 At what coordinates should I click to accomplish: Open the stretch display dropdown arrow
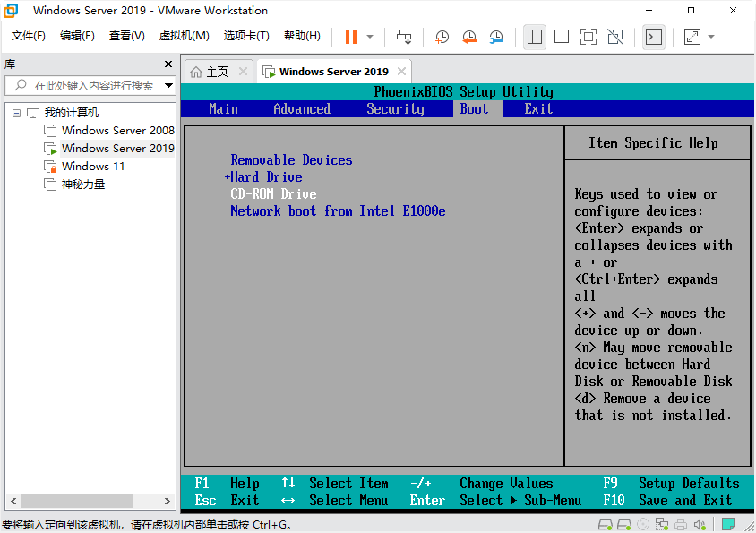pyautogui.click(x=711, y=37)
